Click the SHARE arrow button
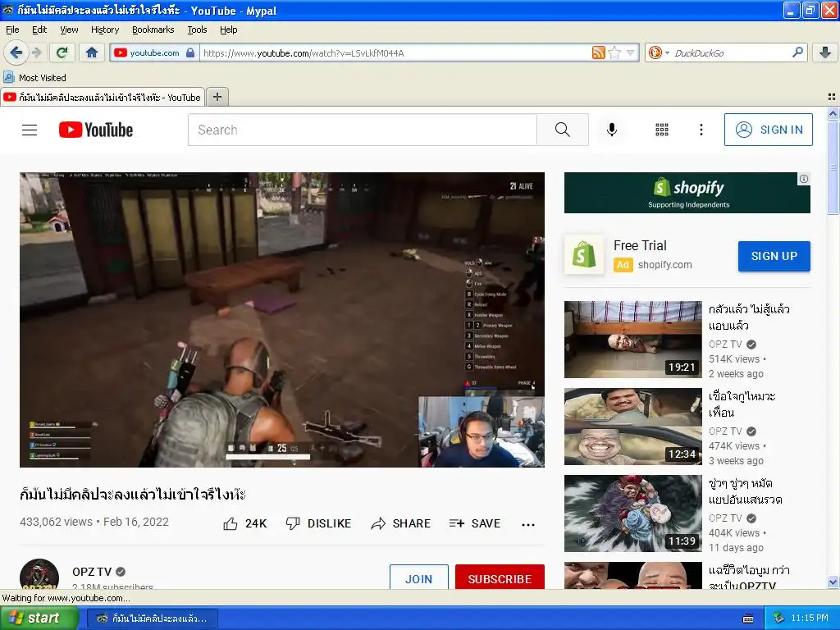 [400, 523]
